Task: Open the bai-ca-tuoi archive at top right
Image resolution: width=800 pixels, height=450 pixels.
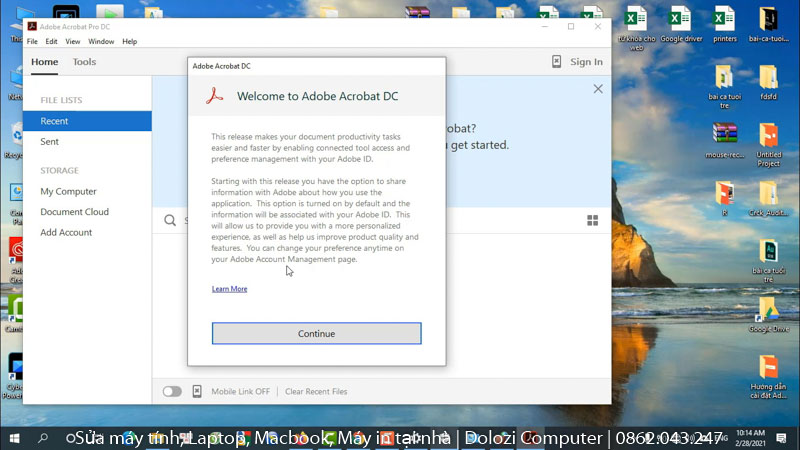Action: point(768,24)
